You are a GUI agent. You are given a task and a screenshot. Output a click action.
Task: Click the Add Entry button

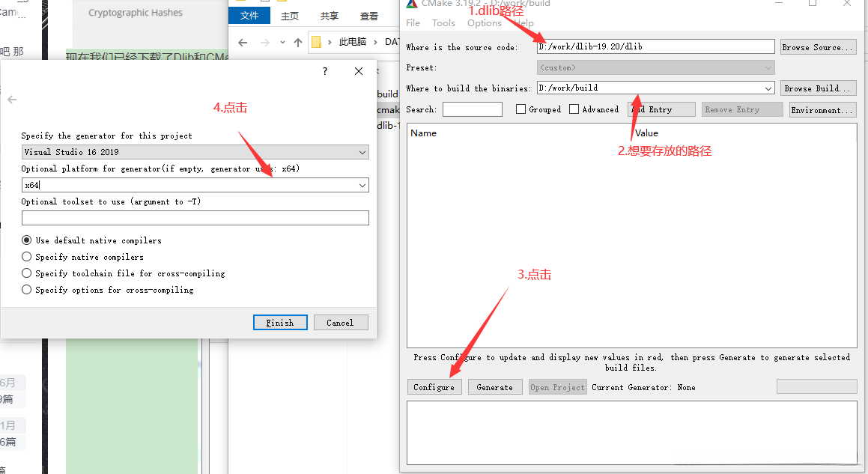point(661,109)
